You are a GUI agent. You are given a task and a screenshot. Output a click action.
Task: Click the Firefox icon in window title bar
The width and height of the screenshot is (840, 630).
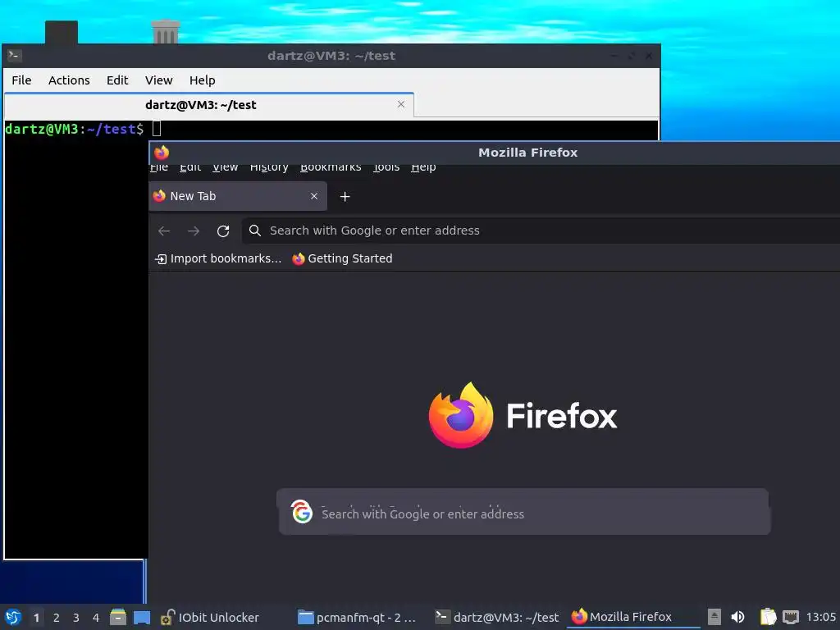(162, 153)
